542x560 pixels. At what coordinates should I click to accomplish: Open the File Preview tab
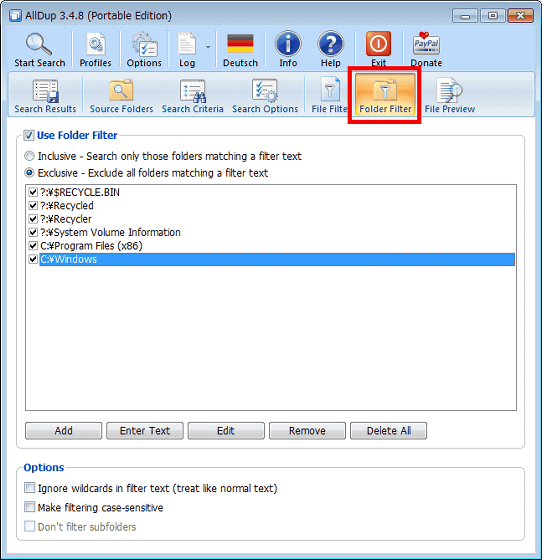point(450,96)
